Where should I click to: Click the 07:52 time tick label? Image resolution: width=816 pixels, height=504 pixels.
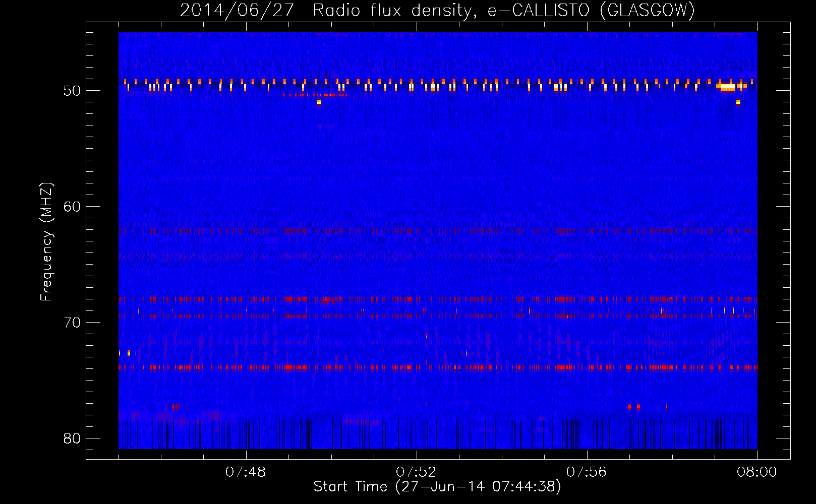click(416, 472)
